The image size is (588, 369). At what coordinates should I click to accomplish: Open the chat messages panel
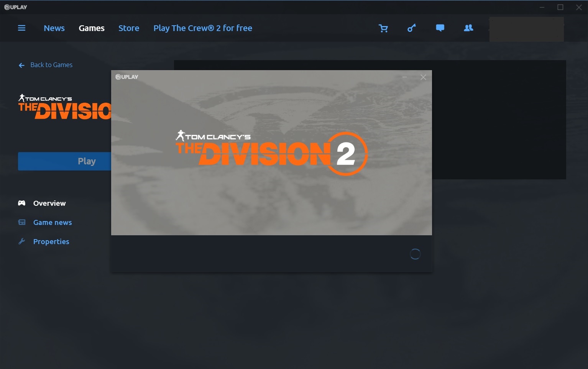point(440,28)
